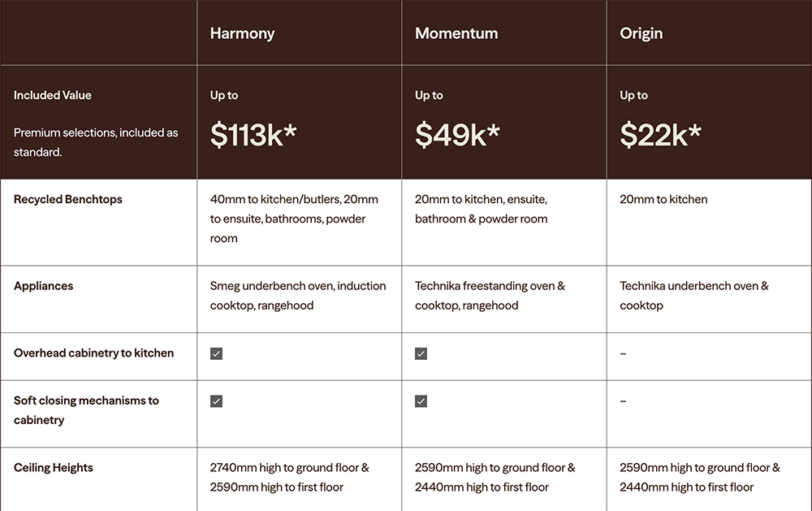
Task: Click Origin's 20mm to kitchen benchtop cell
Action: coord(663,199)
